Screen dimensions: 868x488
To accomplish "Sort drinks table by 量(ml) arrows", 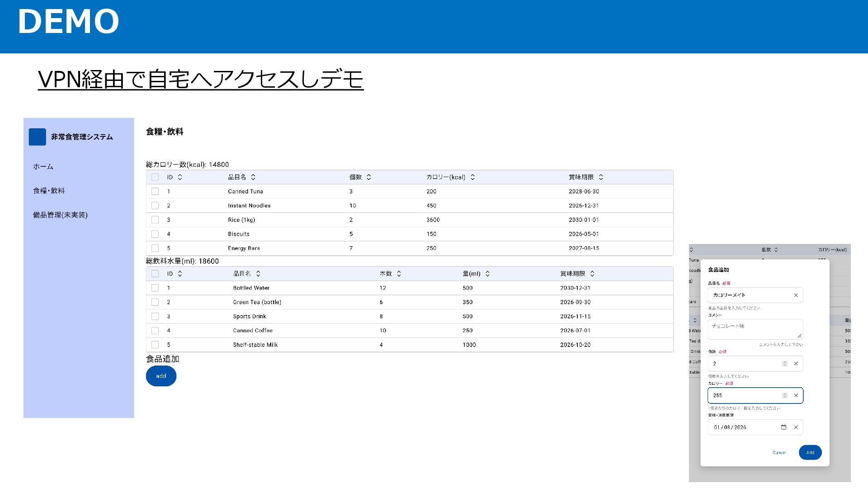I will [x=487, y=274].
